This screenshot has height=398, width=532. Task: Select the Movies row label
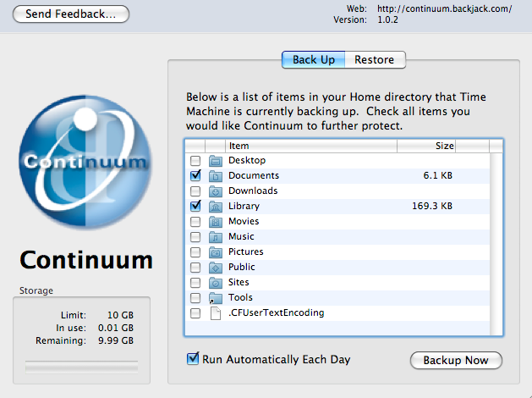pos(244,221)
